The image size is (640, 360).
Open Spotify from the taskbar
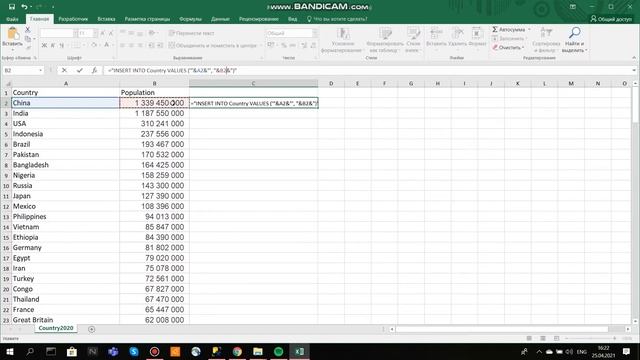(278, 351)
